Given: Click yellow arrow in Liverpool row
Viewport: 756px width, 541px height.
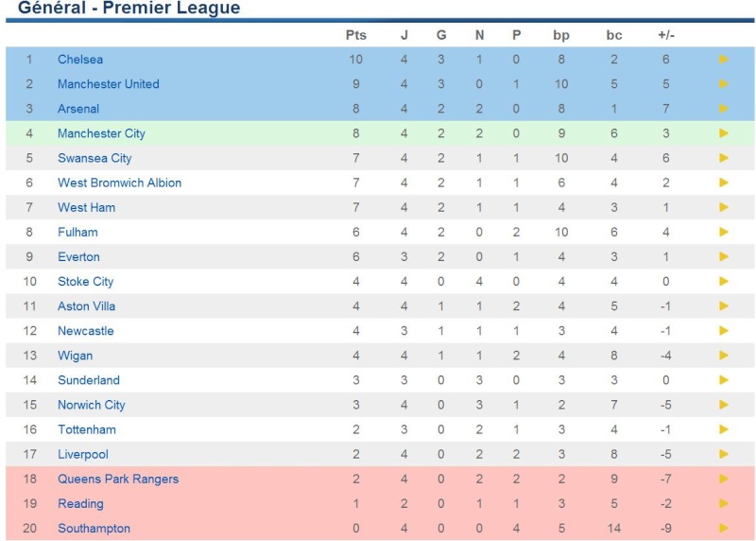Looking at the screenshot, I should point(723,454).
